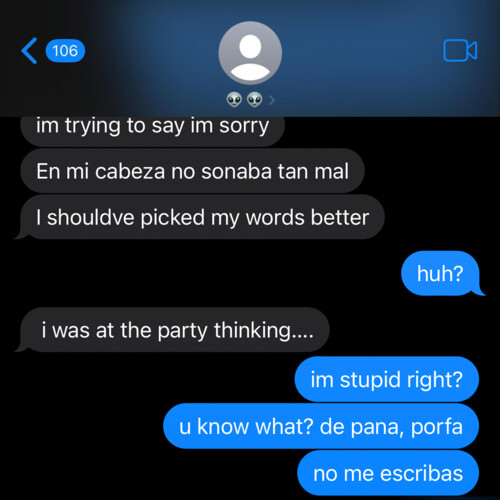Tap the word "porfa" in the blue bubble
Viewport: 500px width, 500px height.
pos(437,427)
